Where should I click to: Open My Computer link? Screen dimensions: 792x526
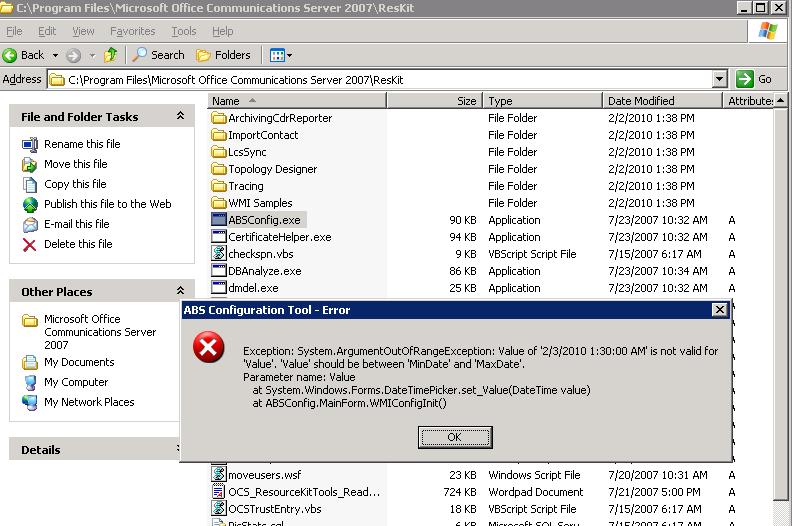pyautogui.click(x=76, y=382)
